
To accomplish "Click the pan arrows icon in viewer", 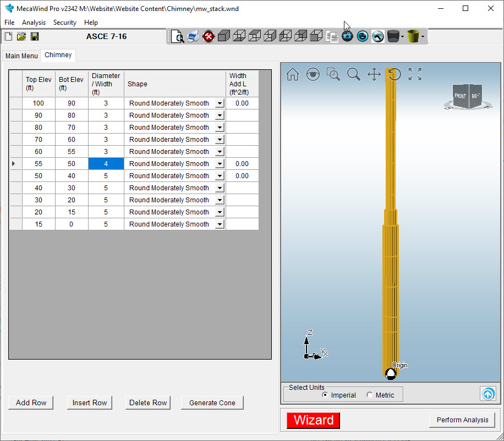I will (374, 75).
